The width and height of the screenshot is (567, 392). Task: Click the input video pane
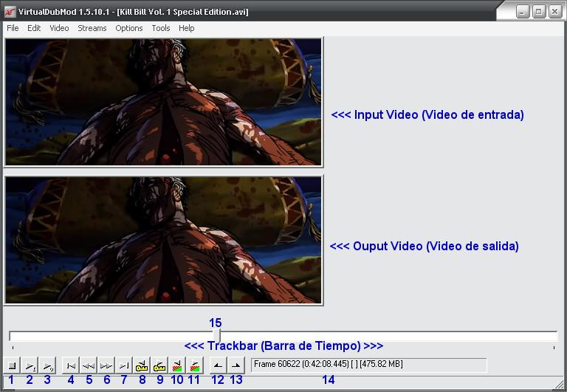coord(163,102)
